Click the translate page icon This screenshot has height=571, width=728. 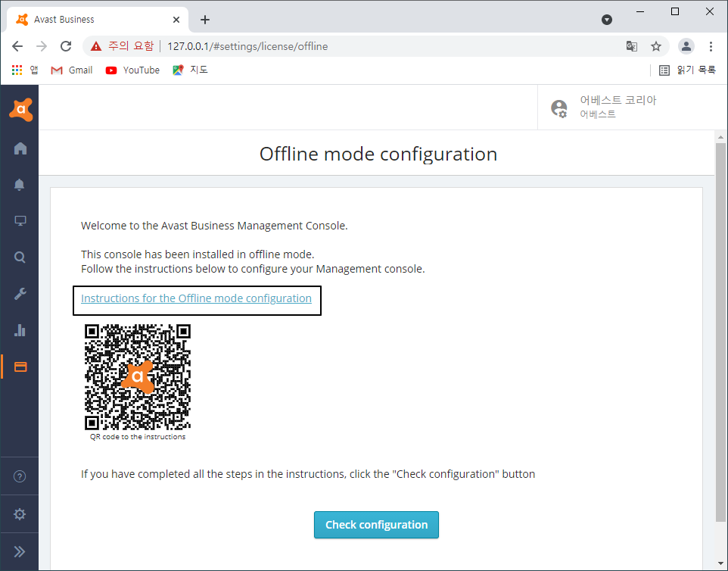[x=631, y=46]
